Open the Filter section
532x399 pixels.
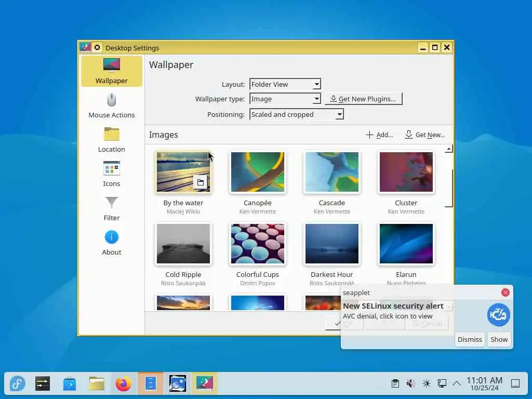pos(112,209)
